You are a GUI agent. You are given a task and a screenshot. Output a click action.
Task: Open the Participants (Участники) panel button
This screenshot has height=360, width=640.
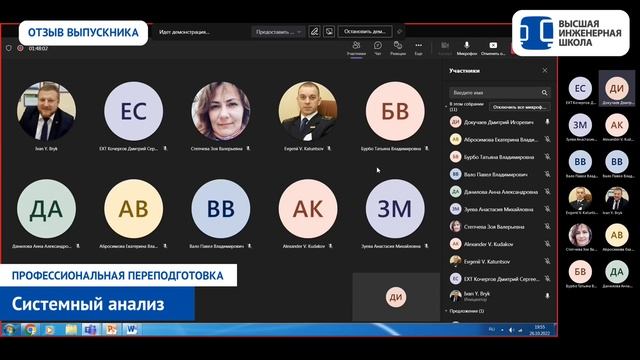356,48
